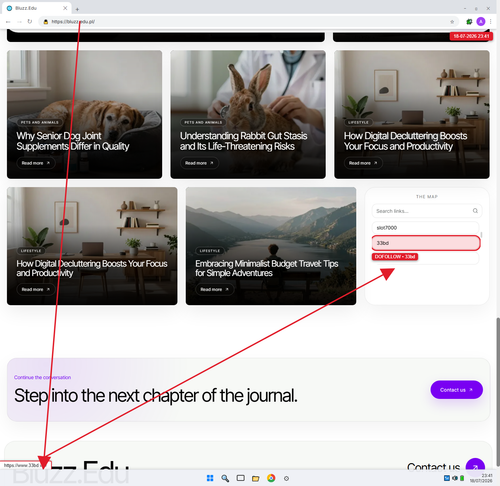
Task: Click the address bar URL field
Action: point(247,22)
